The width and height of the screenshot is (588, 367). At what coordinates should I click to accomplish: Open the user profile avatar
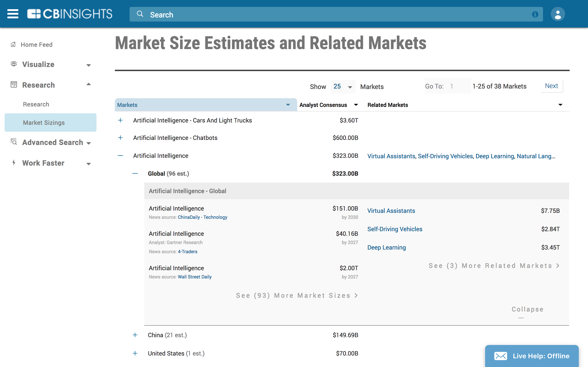click(x=557, y=14)
